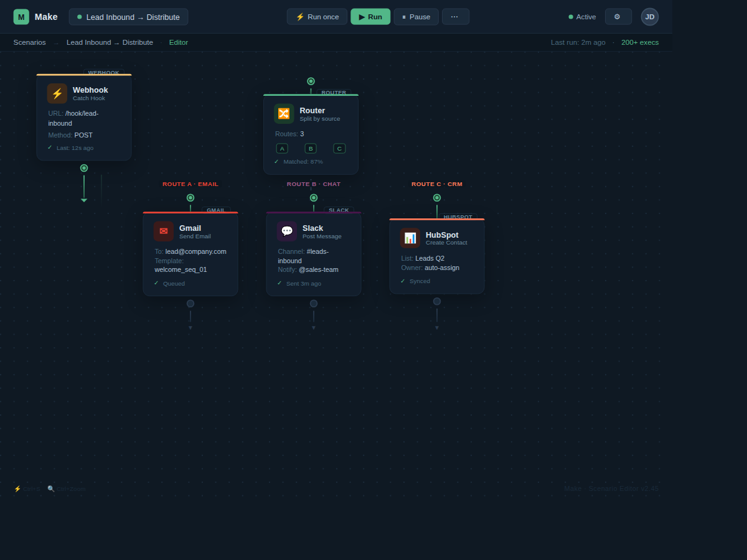Click the Slack Sent 3m ago status
The height and width of the screenshot is (560, 747).
coord(299,283)
